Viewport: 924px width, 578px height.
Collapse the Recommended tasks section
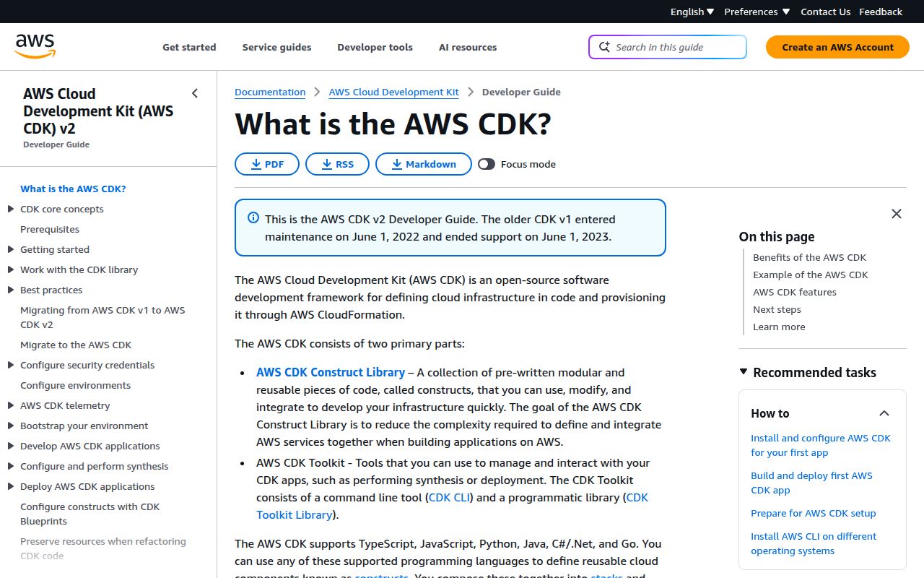(x=744, y=371)
